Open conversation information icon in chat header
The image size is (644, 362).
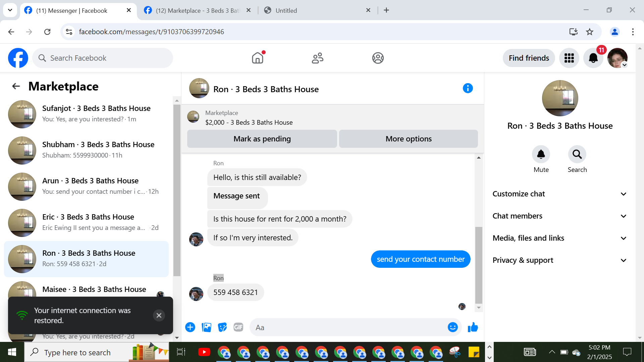tap(468, 88)
